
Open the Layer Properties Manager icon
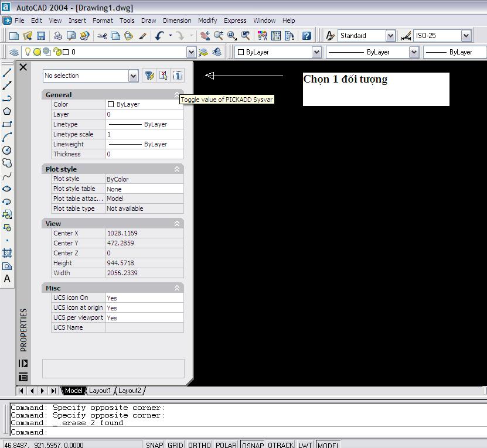pyautogui.click(x=14, y=52)
